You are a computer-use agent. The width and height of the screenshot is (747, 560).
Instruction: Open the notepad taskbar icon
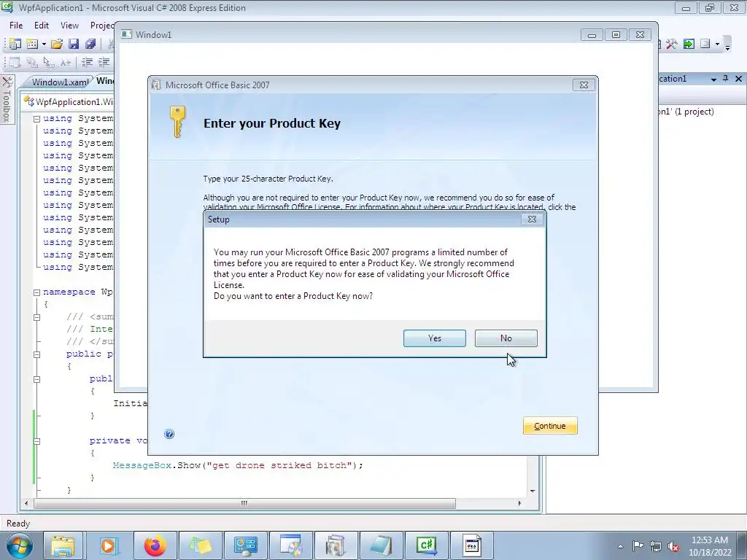point(381,545)
